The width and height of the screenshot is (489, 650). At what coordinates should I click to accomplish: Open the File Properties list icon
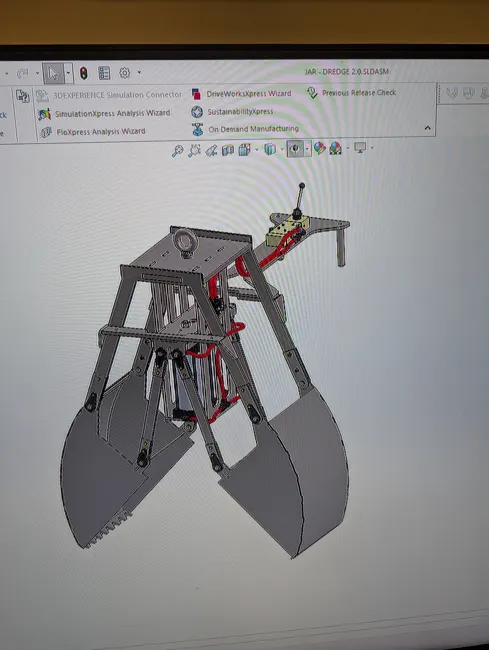tap(104, 73)
